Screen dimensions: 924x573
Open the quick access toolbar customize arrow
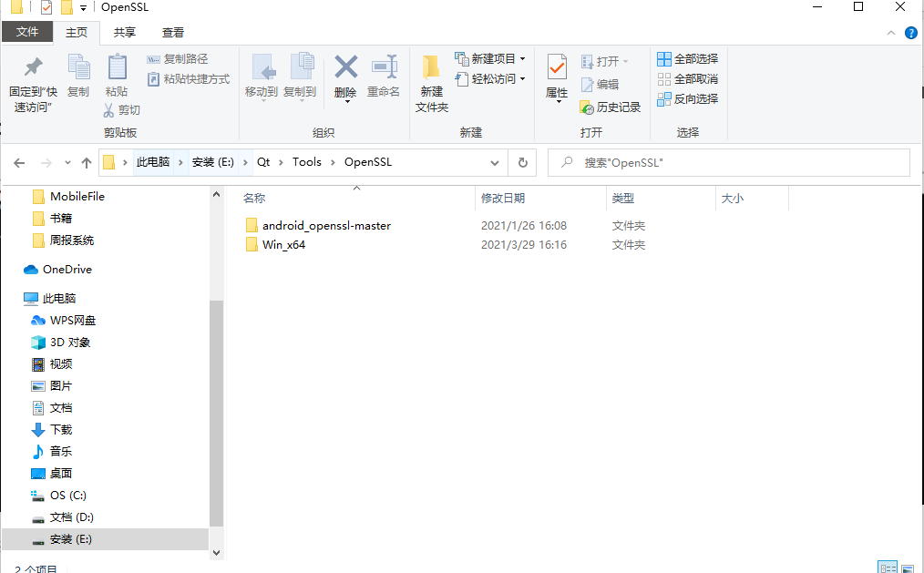point(82,7)
